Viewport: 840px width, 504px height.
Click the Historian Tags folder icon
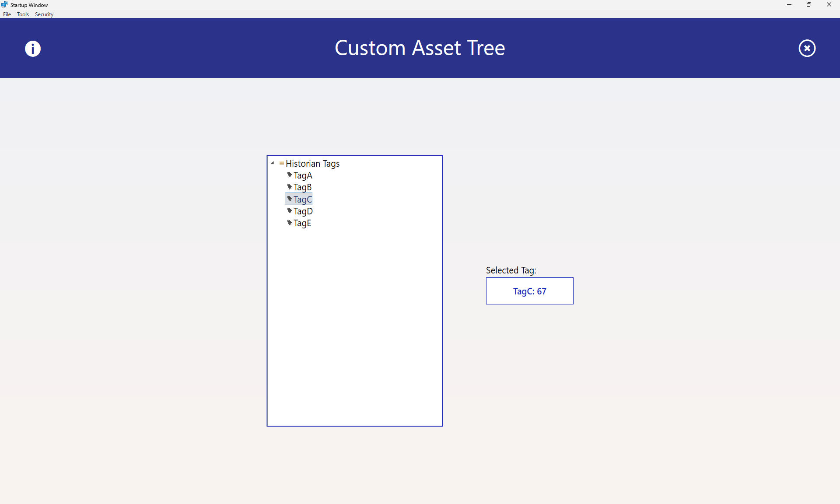click(x=281, y=163)
